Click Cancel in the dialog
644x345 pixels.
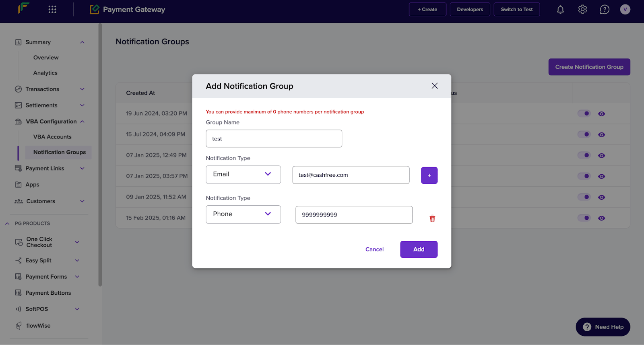[374, 249]
